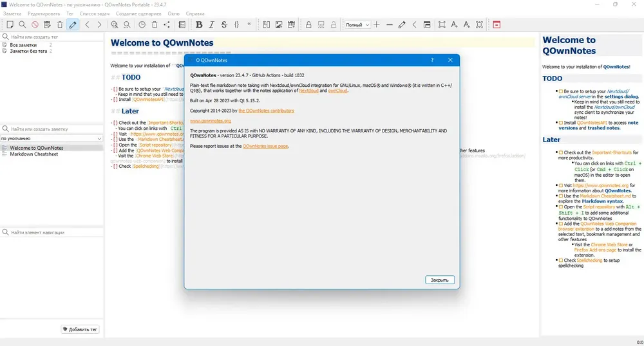The width and height of the screenshot is (644, 346).
Task: Click the 'Закрыть' button in About dialog
Action: (x=439, y=280)
